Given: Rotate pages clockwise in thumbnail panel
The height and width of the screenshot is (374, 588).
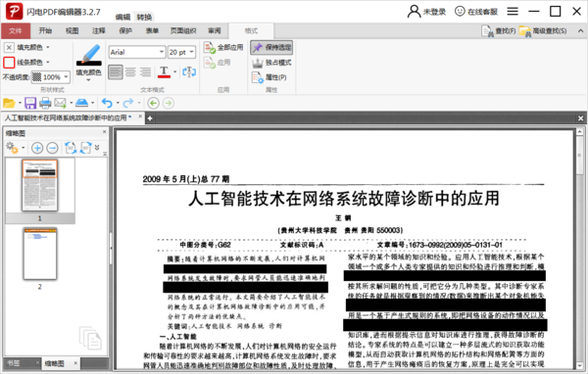Looking at the screenshot, I should coord(86,148).
